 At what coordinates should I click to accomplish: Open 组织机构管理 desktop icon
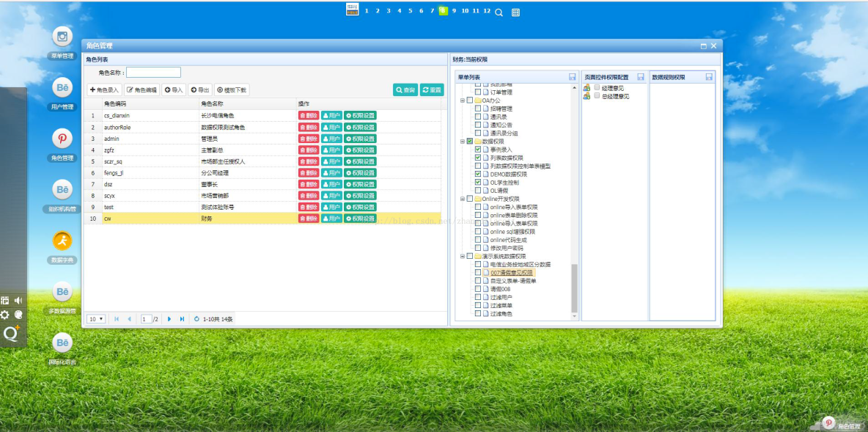pyautogui.click(x=62, y=189)
